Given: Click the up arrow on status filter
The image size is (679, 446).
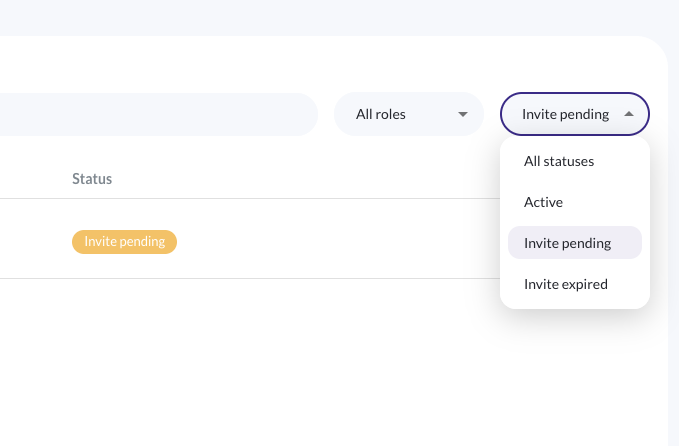Looking at the screenshot, I should (628, 115).
